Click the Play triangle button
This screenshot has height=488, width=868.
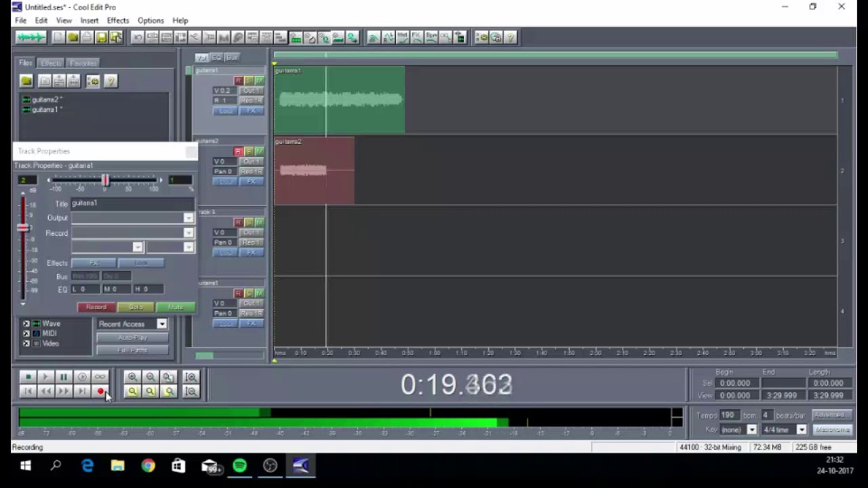click(x=45, y=377)
